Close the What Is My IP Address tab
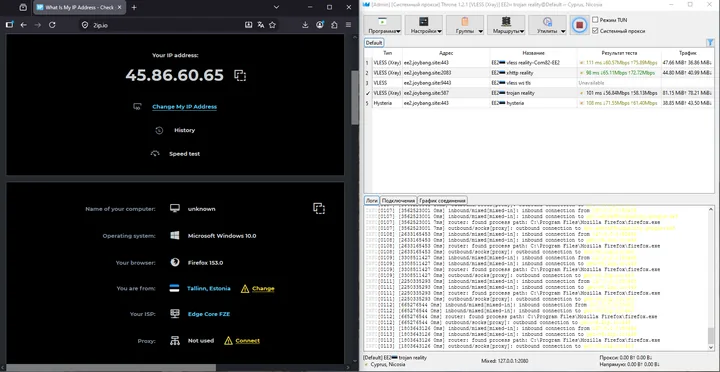This screenshot has height=372, width=720. [x=119, y=7]
